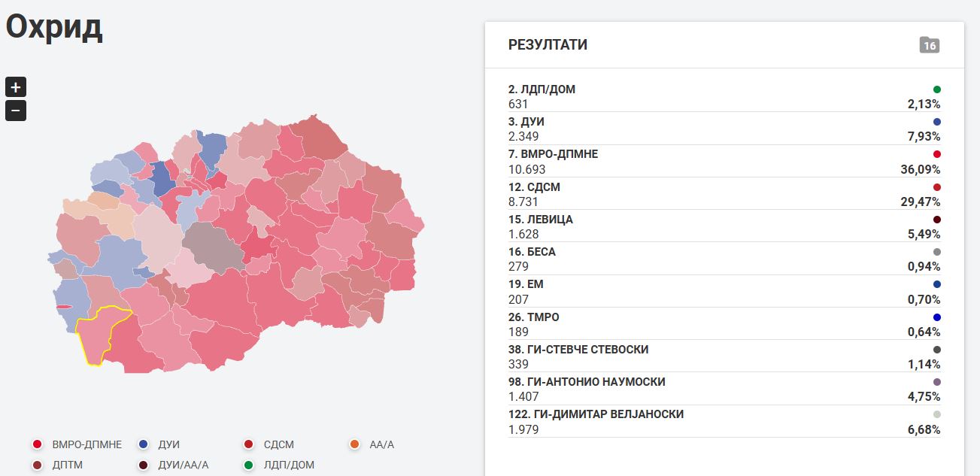Click the 98. ГИ-АНТОНИО НАУМОСКИ entry
The image size is (980, 476).
point(724,389)
